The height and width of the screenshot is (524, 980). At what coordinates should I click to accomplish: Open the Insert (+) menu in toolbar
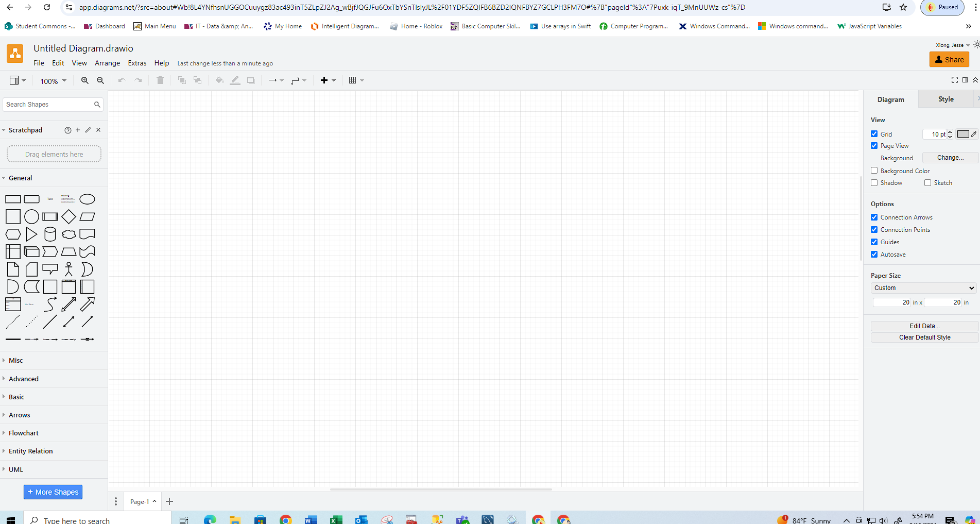[x=324, y=80]
